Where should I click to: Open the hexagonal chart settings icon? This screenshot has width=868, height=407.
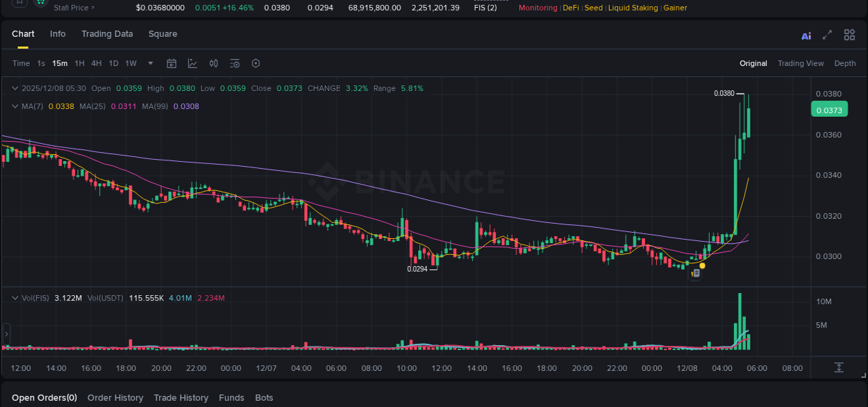tap(256, 63)
